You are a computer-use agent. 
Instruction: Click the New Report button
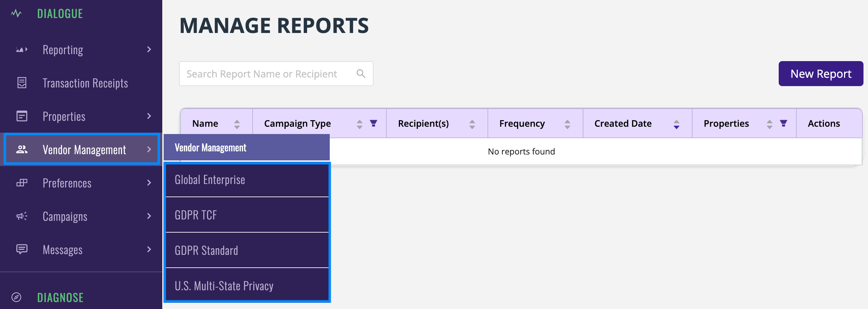821,74
